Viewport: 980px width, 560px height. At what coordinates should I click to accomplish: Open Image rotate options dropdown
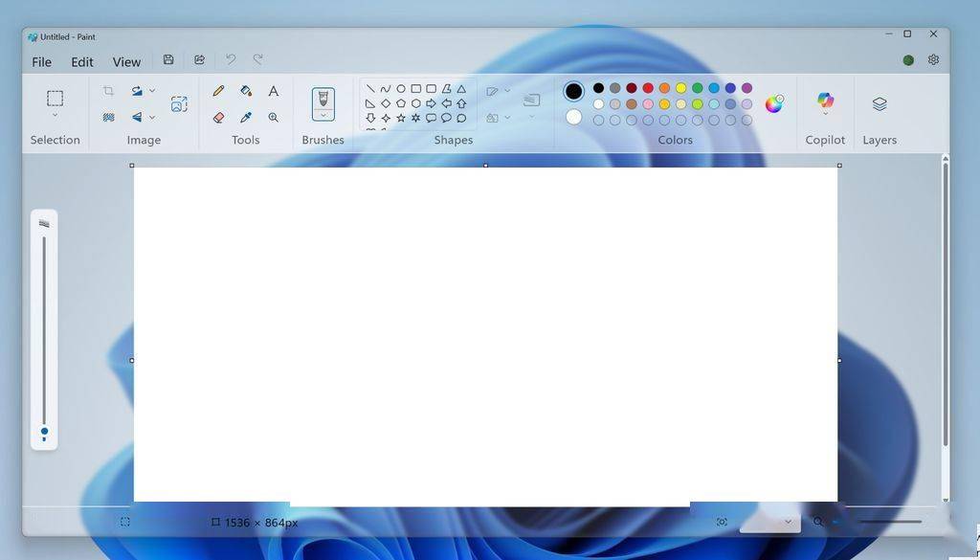[151, 90]
